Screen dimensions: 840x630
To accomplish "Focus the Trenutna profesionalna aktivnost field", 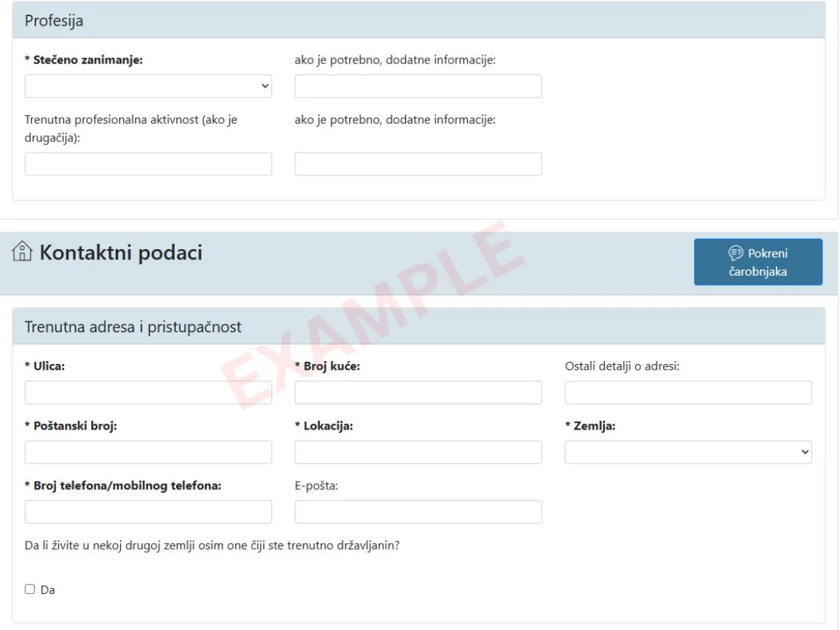I will pos(148,164).
